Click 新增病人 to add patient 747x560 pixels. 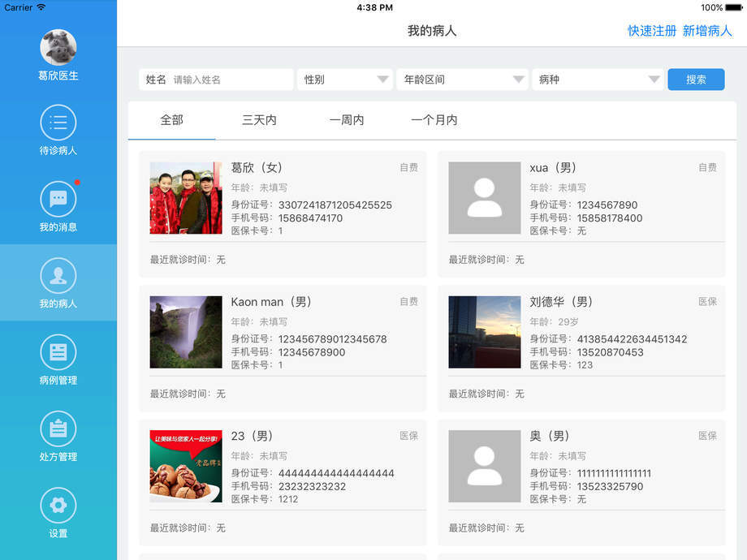707,31
